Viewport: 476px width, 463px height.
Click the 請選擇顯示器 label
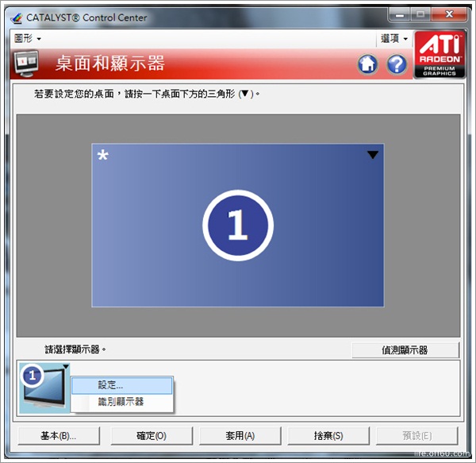click(75, 349)
